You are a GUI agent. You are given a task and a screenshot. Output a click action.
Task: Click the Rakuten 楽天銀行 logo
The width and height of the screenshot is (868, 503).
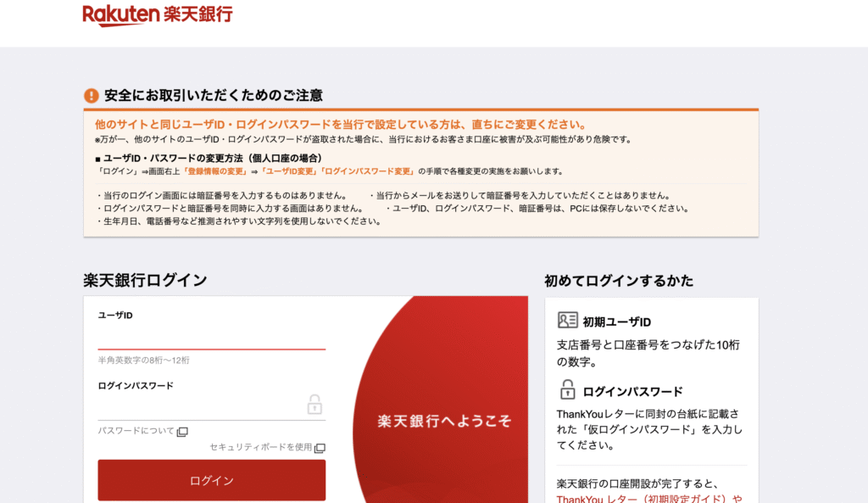click(158, 14)
